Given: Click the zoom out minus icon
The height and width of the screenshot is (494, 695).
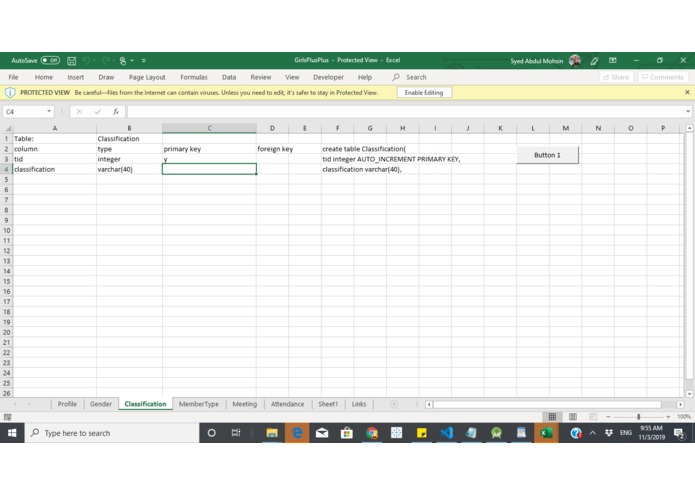Looking at the screenshot, I should (608, 416).
